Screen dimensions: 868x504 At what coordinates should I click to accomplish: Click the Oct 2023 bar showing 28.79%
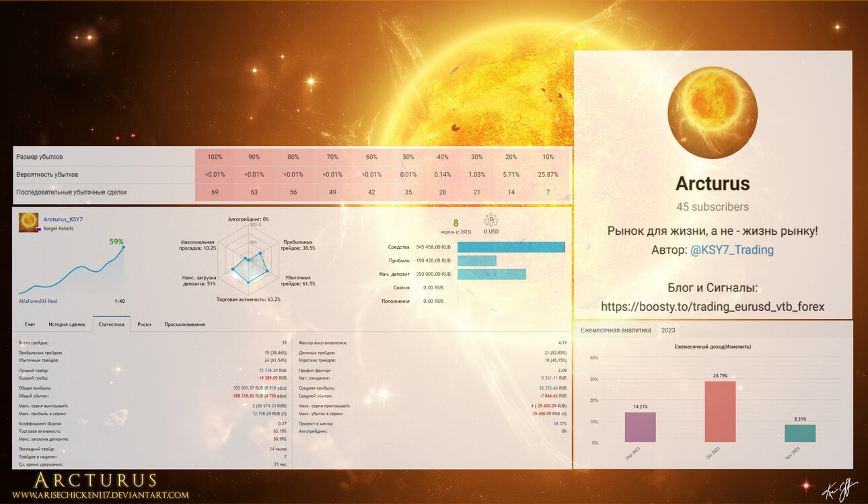pos(720,412)
